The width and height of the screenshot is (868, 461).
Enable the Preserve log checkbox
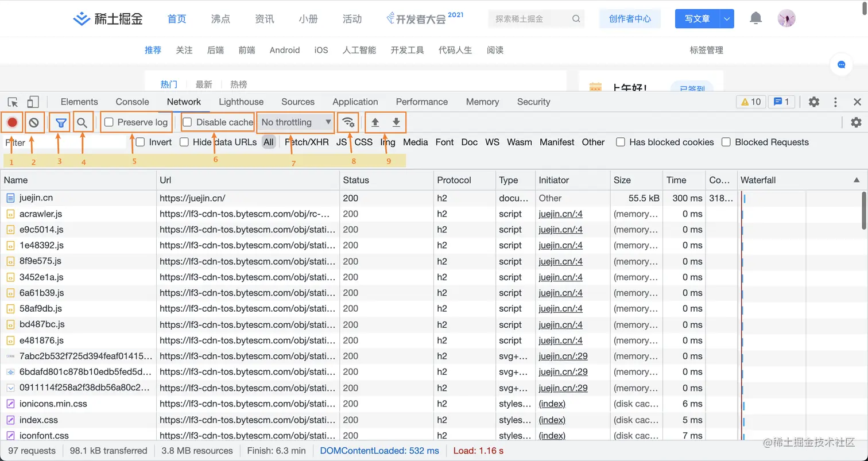tap(108, 122)
